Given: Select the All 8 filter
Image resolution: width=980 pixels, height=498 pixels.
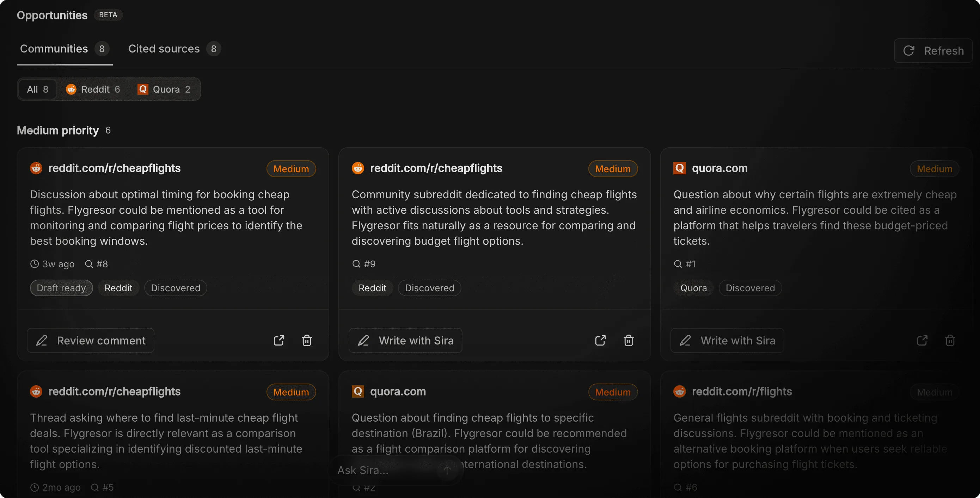Looking at the screenshot, I should (38, 89).
